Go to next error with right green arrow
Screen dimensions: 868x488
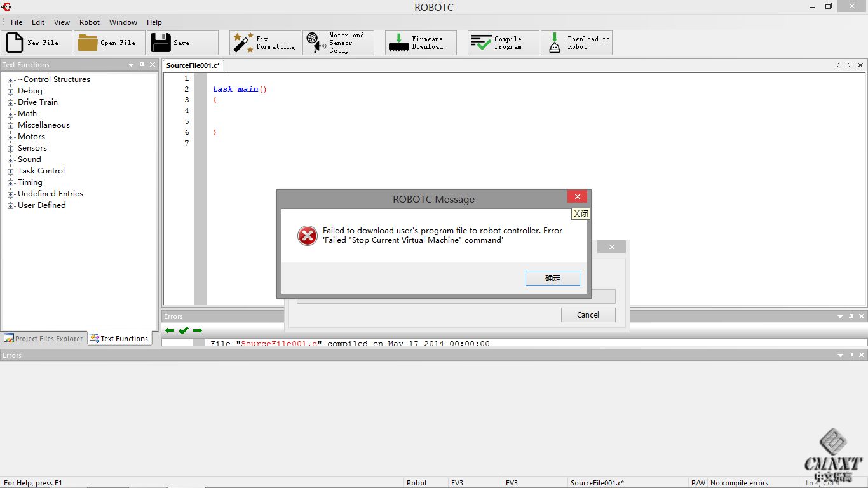(198, 330)
